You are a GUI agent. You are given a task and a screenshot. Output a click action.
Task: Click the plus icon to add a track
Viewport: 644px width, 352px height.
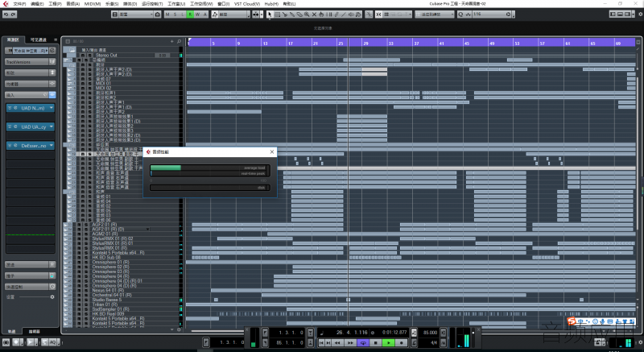[172, 42]
